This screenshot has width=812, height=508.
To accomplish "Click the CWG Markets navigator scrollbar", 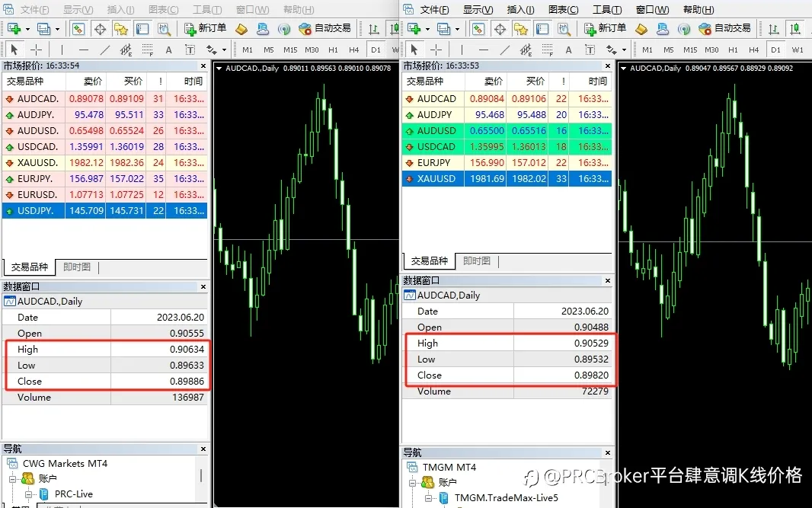I will coord(201,475).
